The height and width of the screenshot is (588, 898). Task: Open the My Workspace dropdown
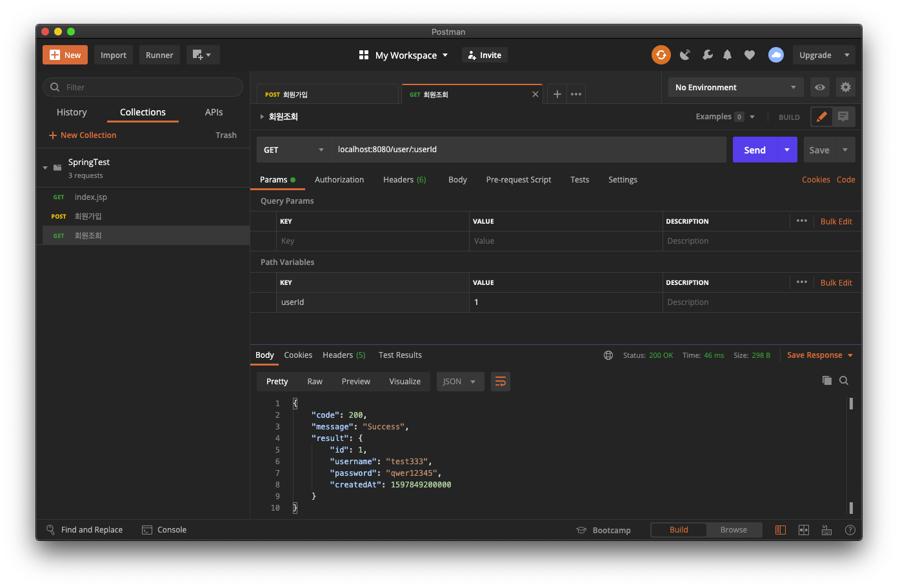tap(404, 55)
